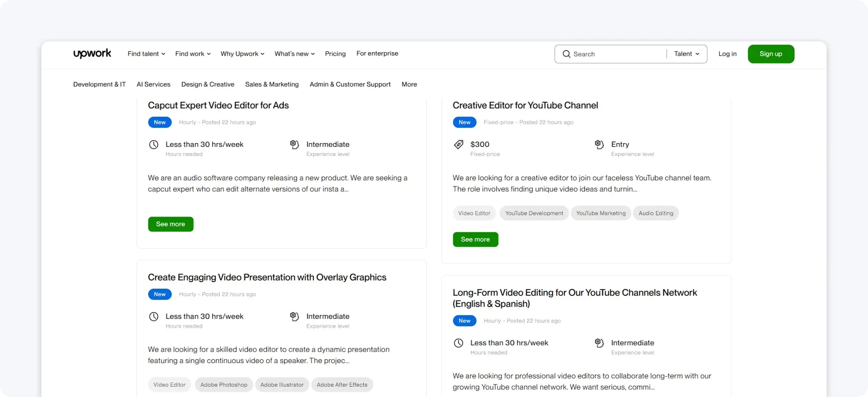Screen dimensions: 868x397
Task: Click Video Editor tag in Video Presentation card
Action: click(169, 385)
